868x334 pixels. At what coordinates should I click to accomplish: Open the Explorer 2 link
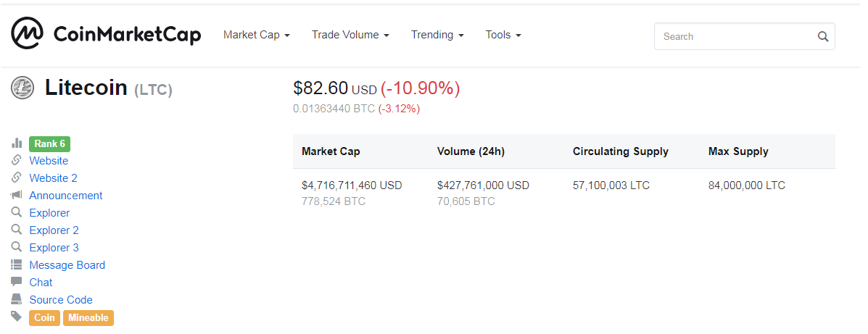click(x=54, y=230)
